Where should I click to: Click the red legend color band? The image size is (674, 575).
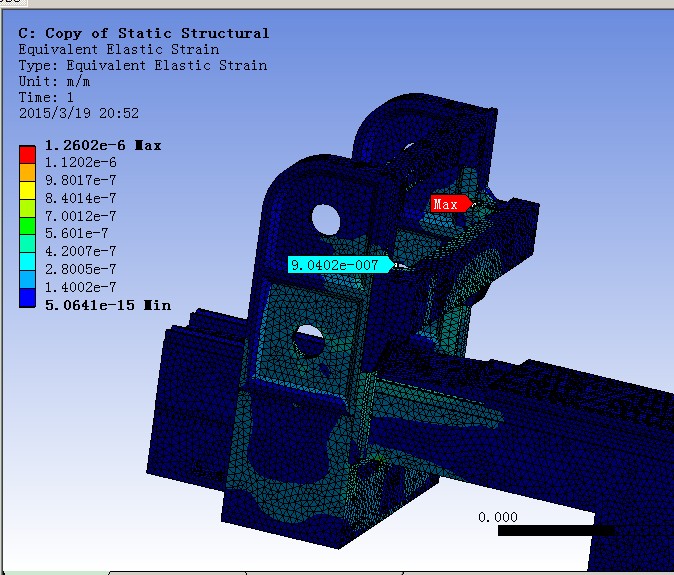coord(27,155)
